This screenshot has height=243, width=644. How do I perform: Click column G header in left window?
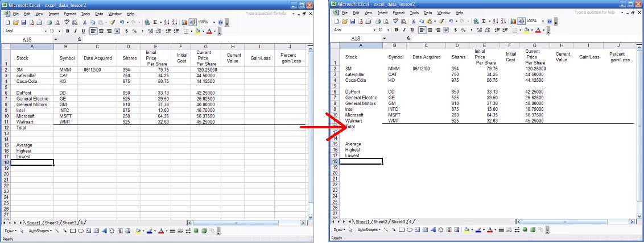(x=205, y=47)
